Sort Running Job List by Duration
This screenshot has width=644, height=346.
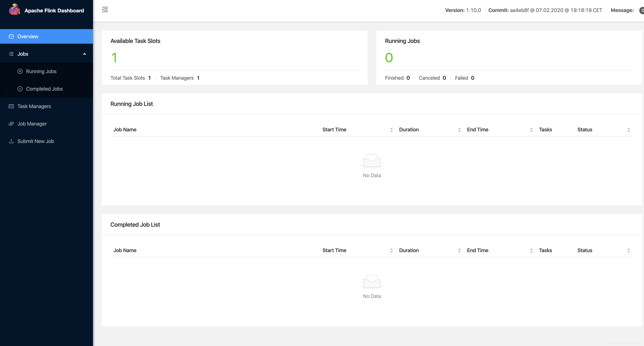pyautogui.click(x=459, y=130)
